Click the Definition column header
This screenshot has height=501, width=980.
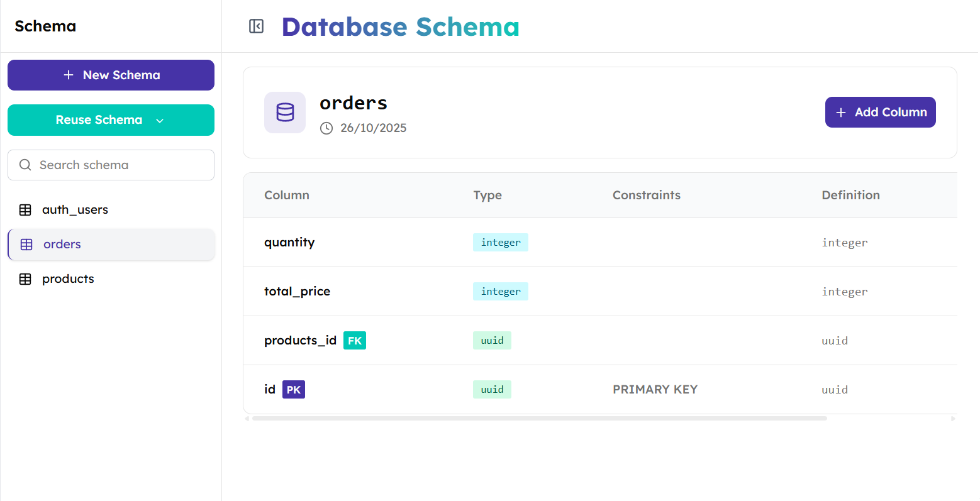coord(850,195)
